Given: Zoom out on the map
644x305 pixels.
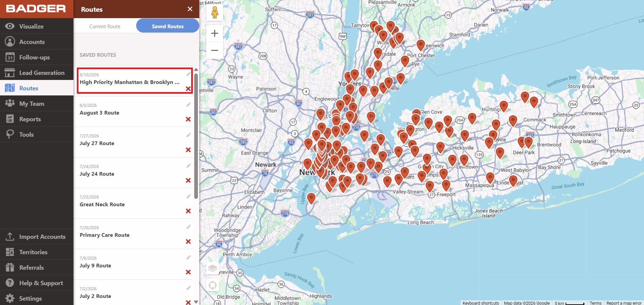Looking at the screenshot, I should coord(215,50).
